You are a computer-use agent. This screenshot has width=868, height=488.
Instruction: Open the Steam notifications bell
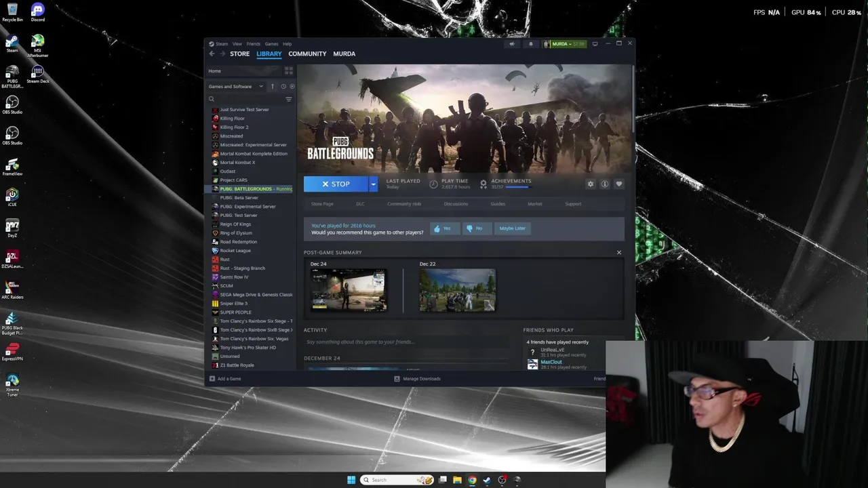coord(531,44)
